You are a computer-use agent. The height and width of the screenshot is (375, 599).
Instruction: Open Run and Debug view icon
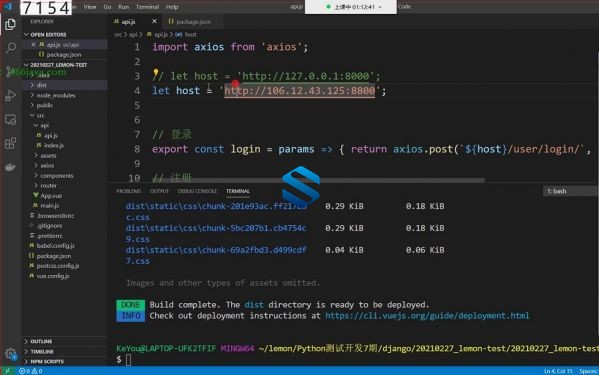11,95
